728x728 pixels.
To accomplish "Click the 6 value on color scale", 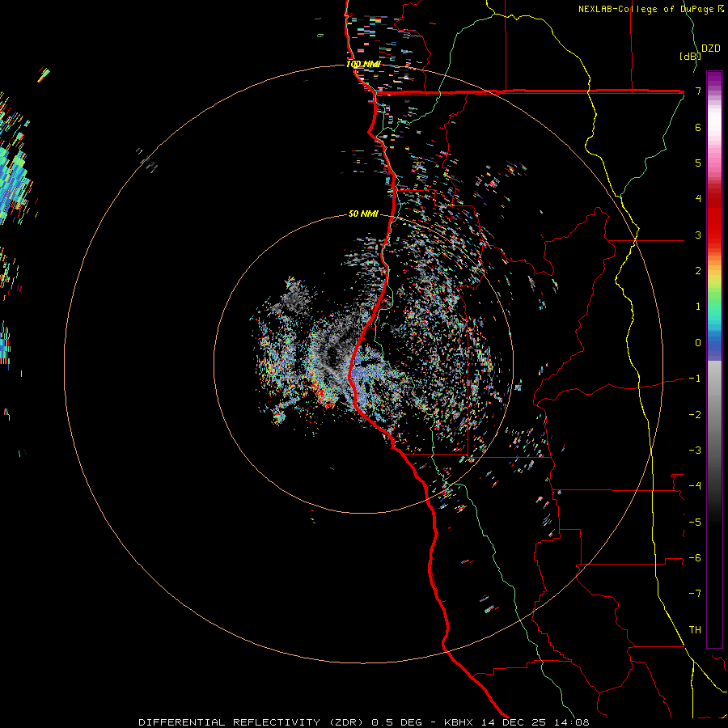I will (x=698, y=127).
